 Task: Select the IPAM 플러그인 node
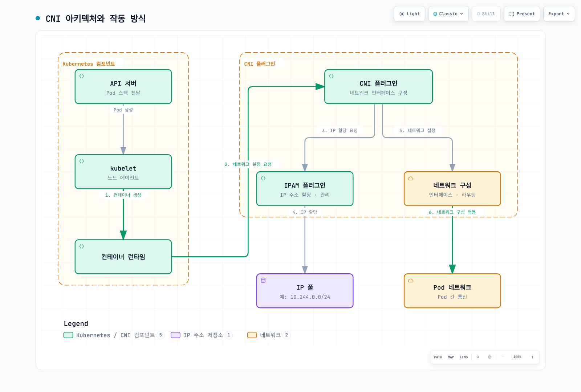tap(305, 189)
